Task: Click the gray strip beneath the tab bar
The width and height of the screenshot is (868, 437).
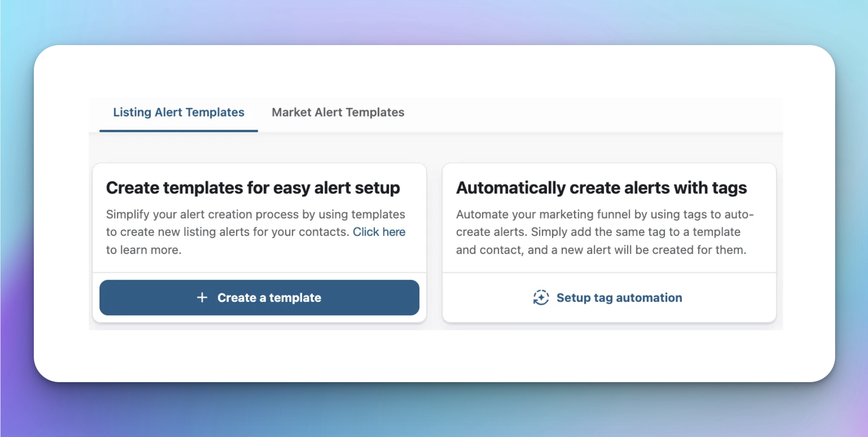Action: coord(436,147)
